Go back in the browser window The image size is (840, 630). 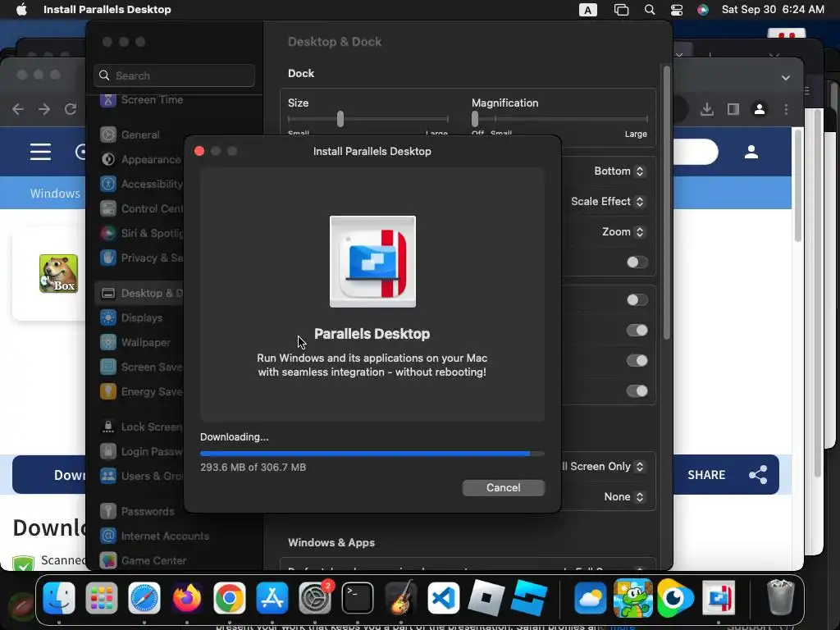point(18,109)
